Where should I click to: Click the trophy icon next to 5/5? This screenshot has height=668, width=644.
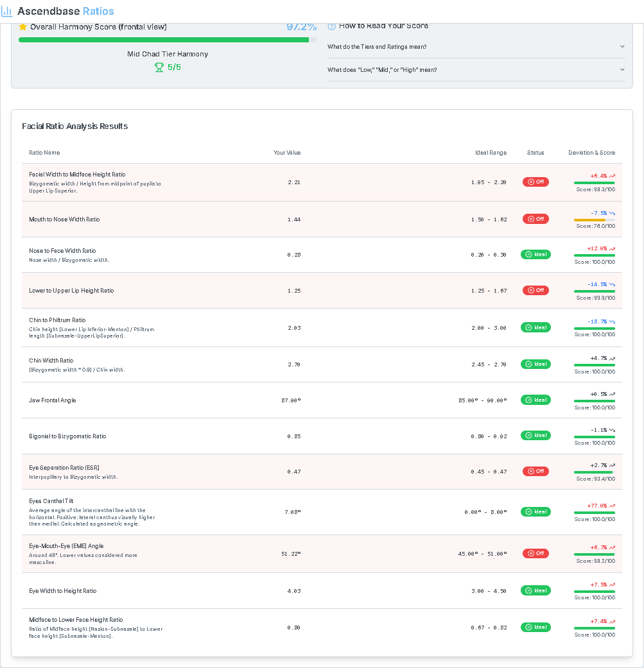159,67
